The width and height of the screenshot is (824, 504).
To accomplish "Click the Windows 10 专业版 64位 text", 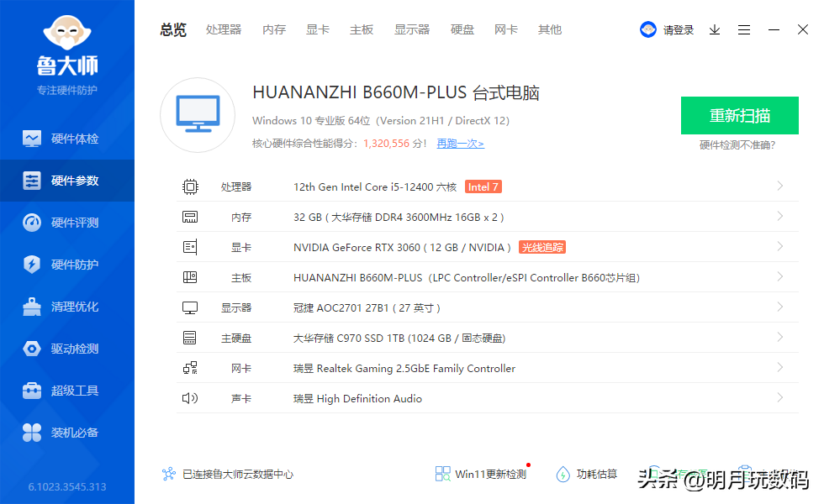I will click(x=311, y=121).
